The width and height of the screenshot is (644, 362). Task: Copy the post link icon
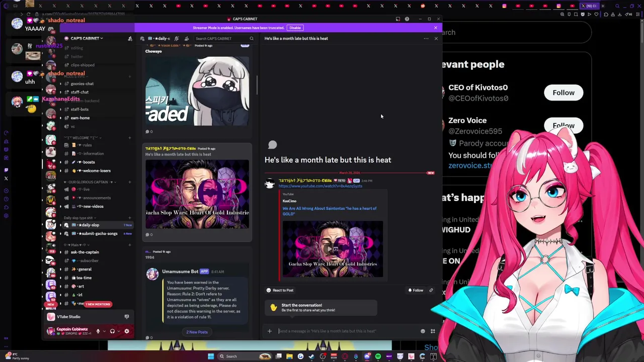pos(431,290)
